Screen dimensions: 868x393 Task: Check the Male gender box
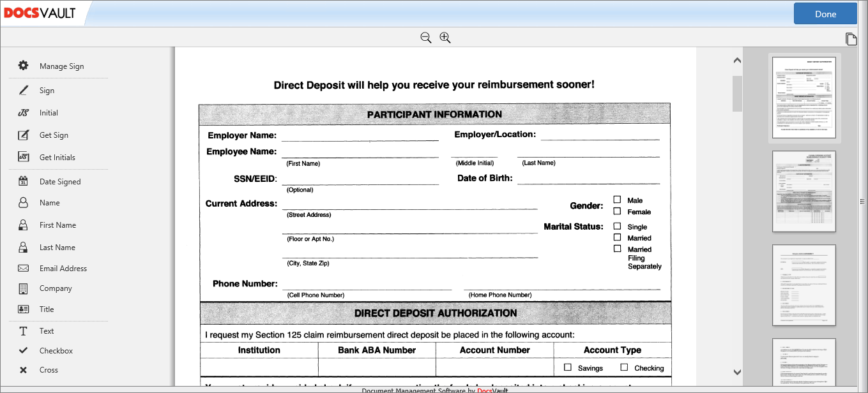pyautogui.click(x=617, y=200)
